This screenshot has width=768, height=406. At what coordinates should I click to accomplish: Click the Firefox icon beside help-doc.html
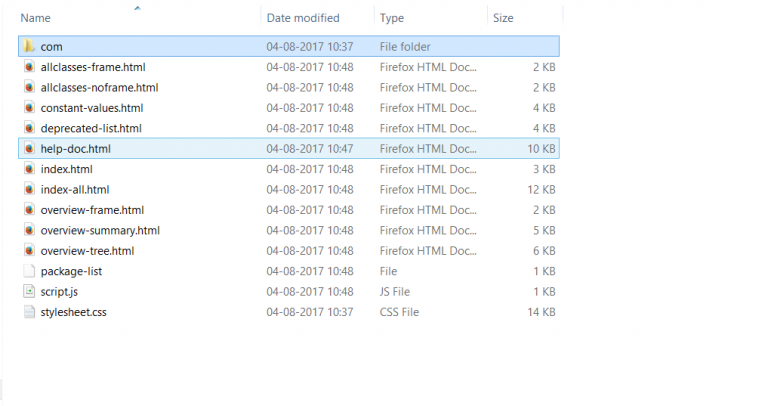tap(29, 148)
